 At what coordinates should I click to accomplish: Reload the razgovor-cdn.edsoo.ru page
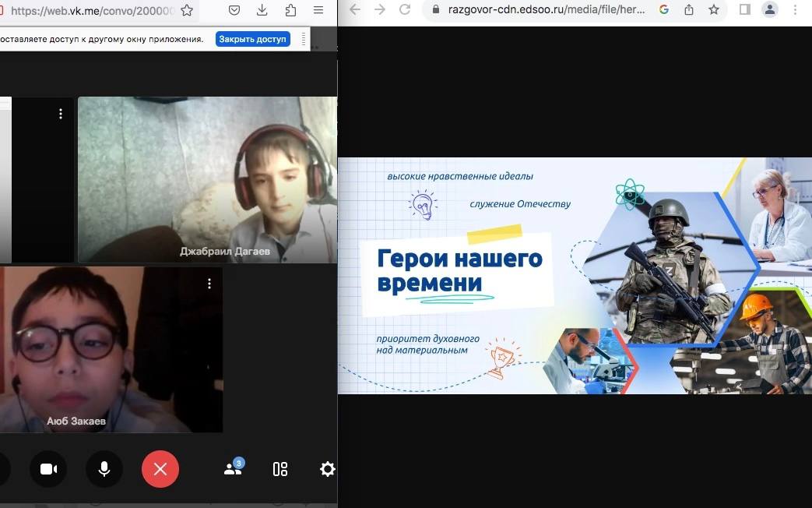click(x=405, y=10)
